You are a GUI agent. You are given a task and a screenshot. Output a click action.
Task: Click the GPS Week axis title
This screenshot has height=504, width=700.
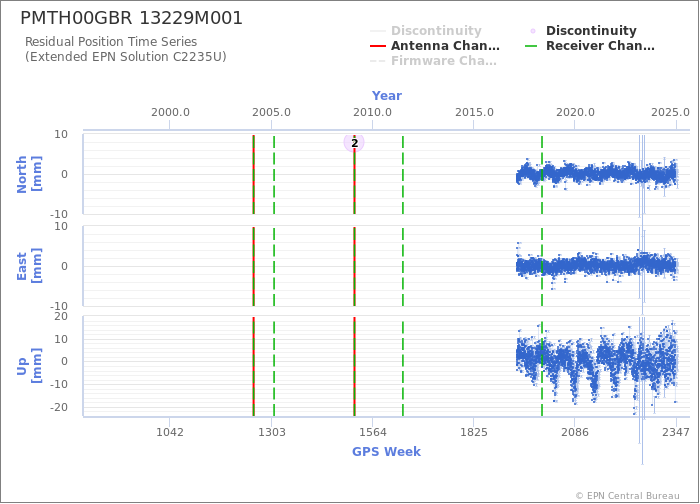tap(386, 452)
